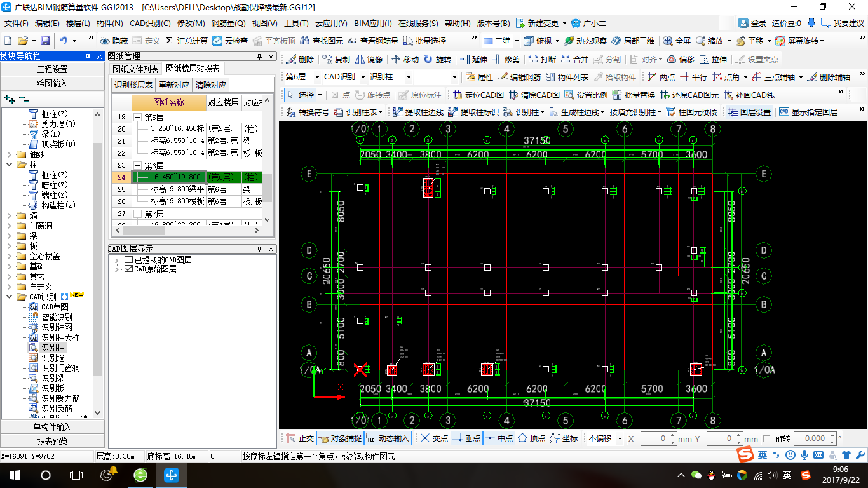Click the 合并 (merge) tool
This screenshot has width=868, height=488.
(574, 59)
